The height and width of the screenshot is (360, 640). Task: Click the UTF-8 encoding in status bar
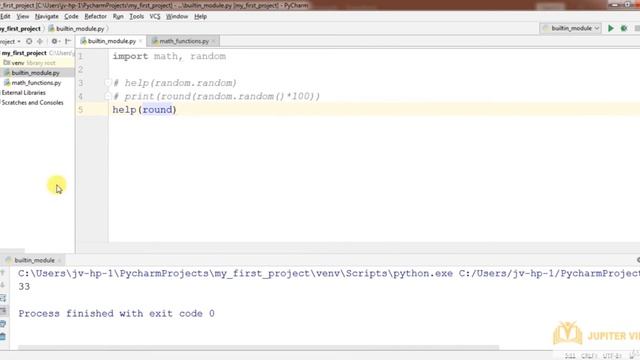[611, 356]
